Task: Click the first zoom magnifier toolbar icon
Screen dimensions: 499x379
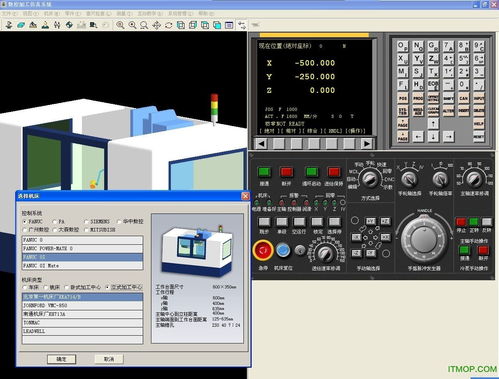Action: coord(120,25)
